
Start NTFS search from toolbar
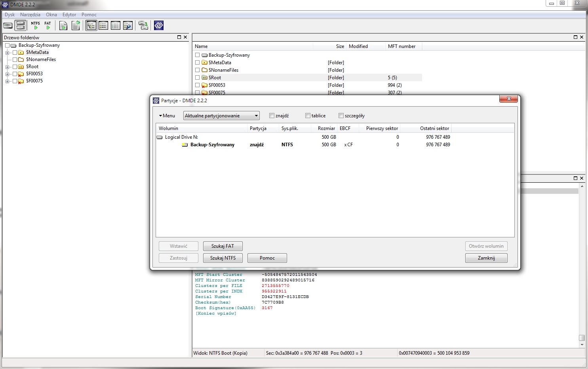[x=35, y=26]
